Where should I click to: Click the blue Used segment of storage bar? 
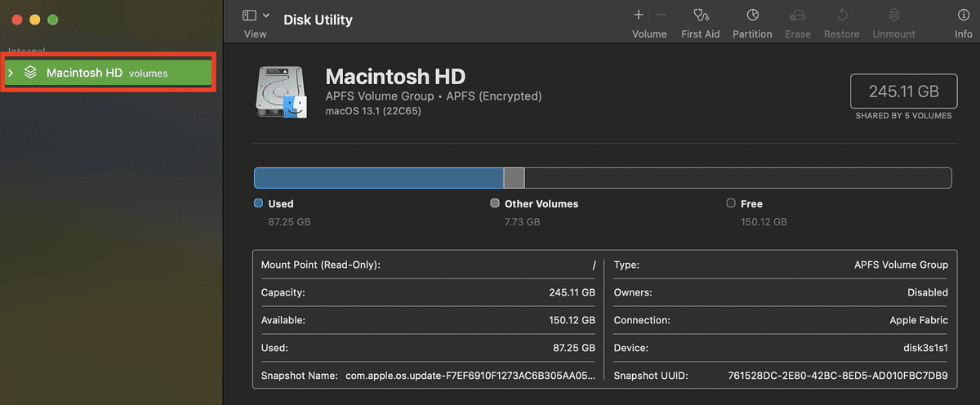tap(379, 178)
